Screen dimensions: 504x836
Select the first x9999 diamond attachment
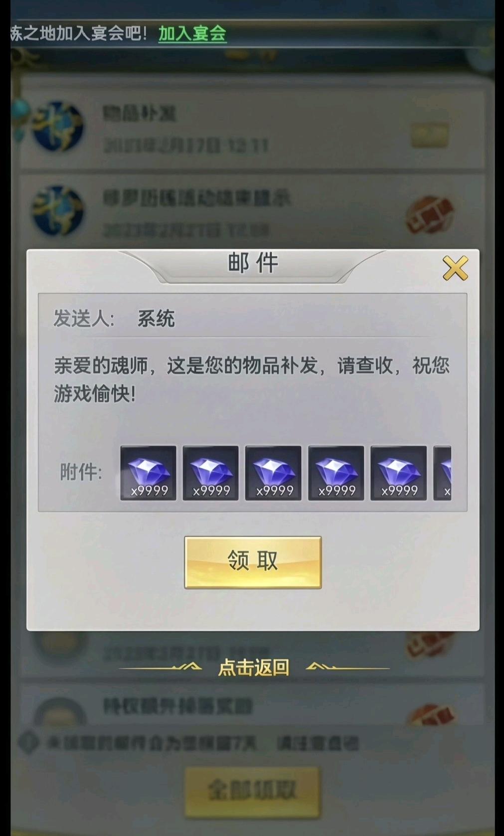click(x=148, y=473)
